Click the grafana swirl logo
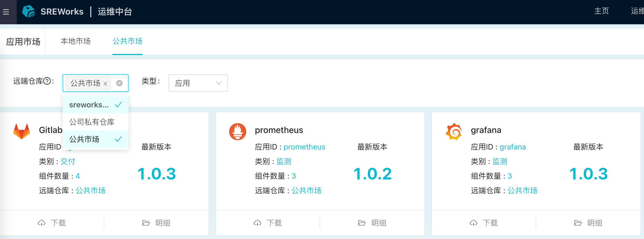The width and height of the screenshot is (644, 239). (454, 132)
